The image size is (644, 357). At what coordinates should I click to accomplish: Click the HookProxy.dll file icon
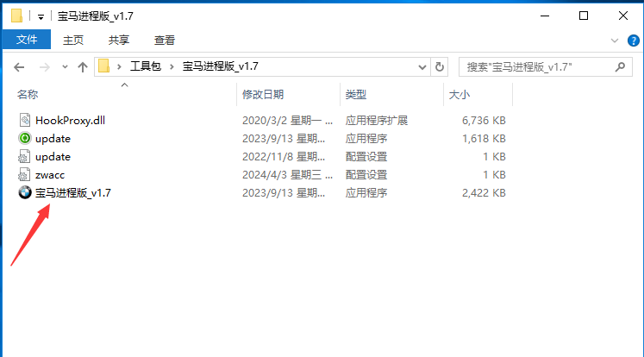(x=25, y=120)
